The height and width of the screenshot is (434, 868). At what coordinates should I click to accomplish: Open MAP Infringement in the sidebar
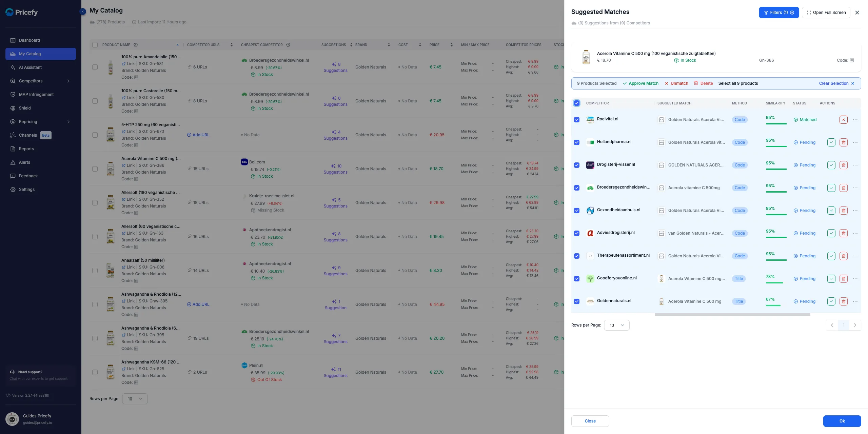click(41, 95)
